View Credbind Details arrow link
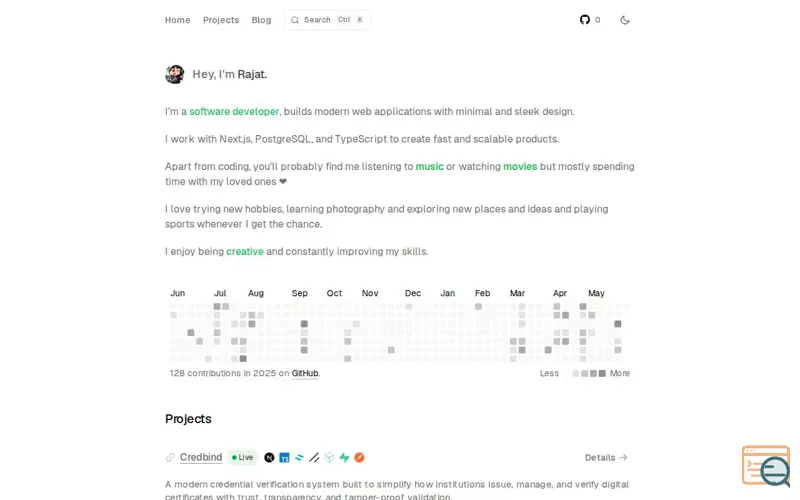This screenshot has width=800, height=500. coord(606,458)
